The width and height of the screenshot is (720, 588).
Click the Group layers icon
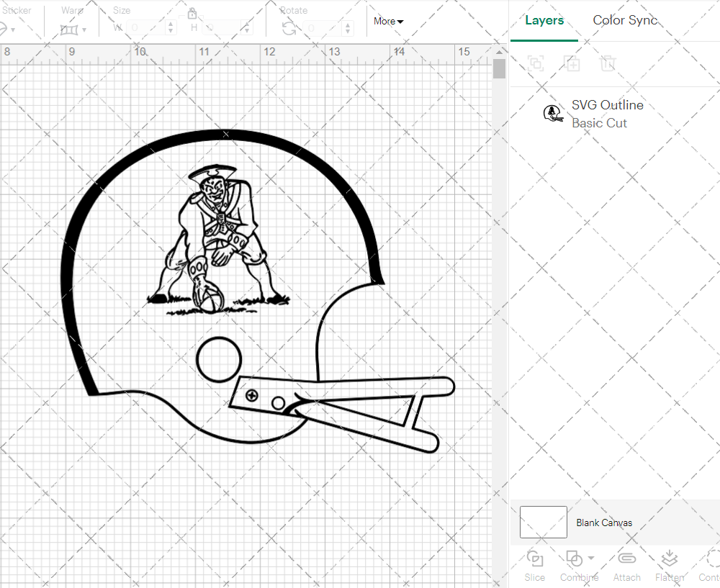535,63
